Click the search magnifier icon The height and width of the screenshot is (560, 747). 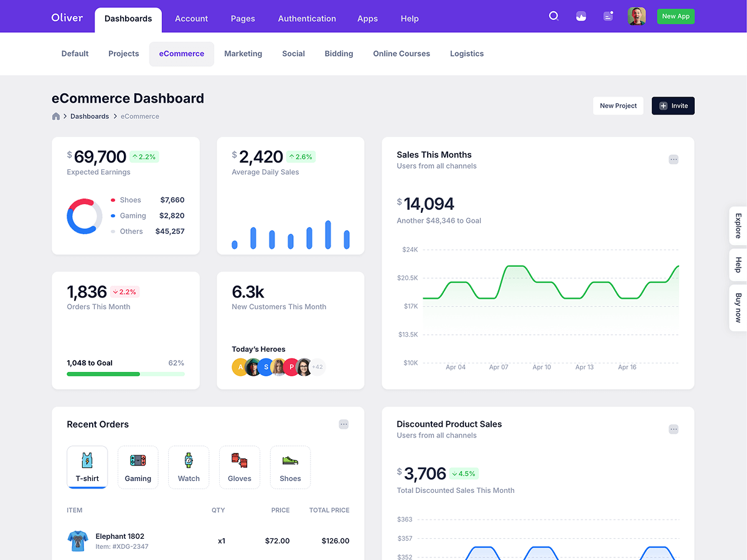[x=553, y=16]
